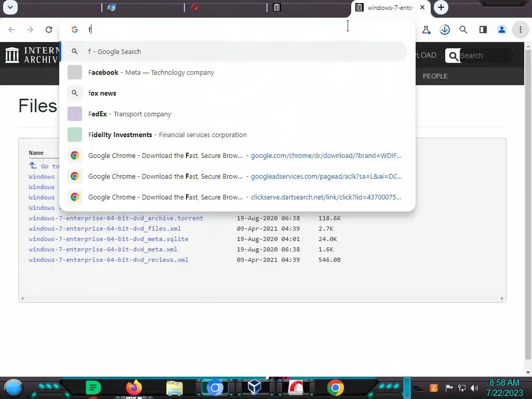Open Chrome Labs flask icon
The width and height of the screenshot is (532, 399).
pyautogui.click(x=426, y=30)
